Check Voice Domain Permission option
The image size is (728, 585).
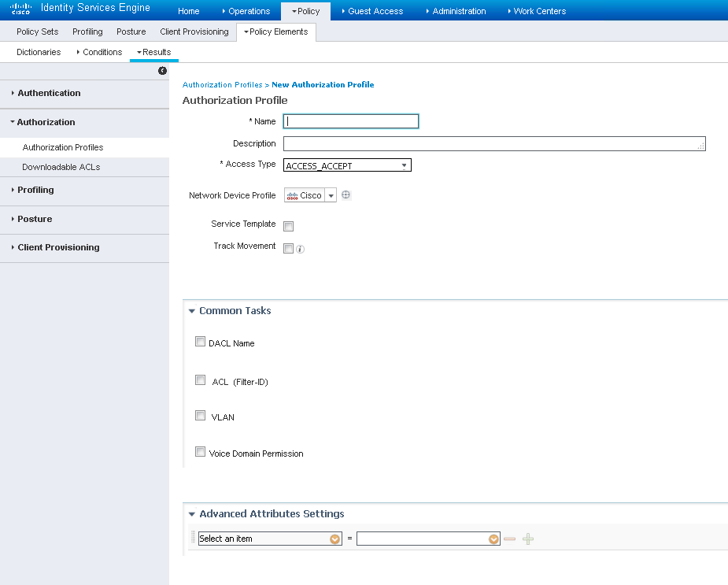click(200, 452)
